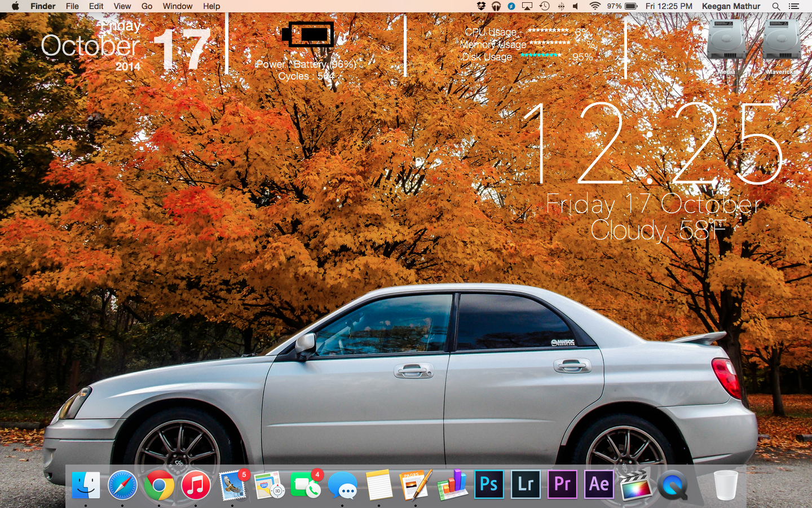This screenshot has width=812, height=508.
Task: Click the 'Friday 17 October' text
Action: (x=654, y=204)
